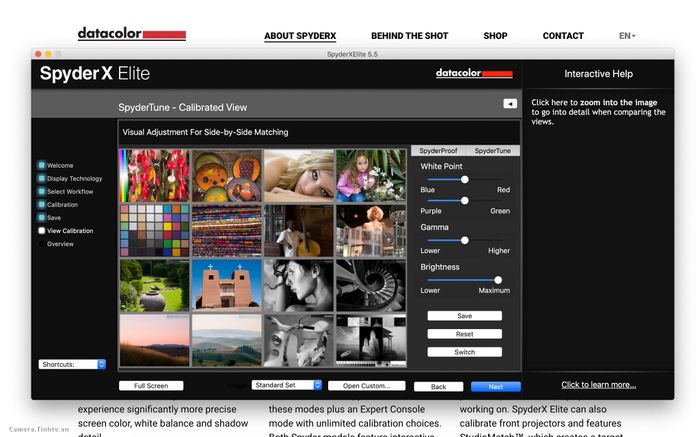Click the grayscale test chart thumbnail
Viewport: 700px width, 437px height.
coord(371,341)
